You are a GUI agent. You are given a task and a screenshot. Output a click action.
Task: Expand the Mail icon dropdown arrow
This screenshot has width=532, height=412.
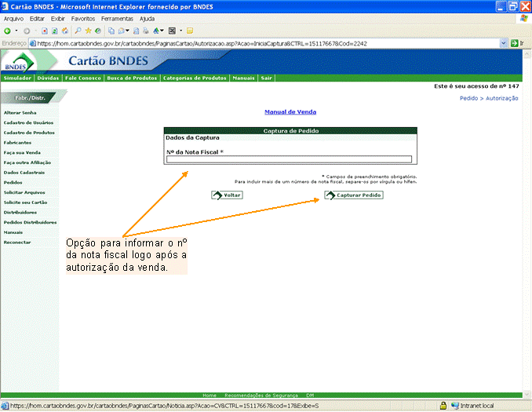pyautogui.click(x=128, y=31)
